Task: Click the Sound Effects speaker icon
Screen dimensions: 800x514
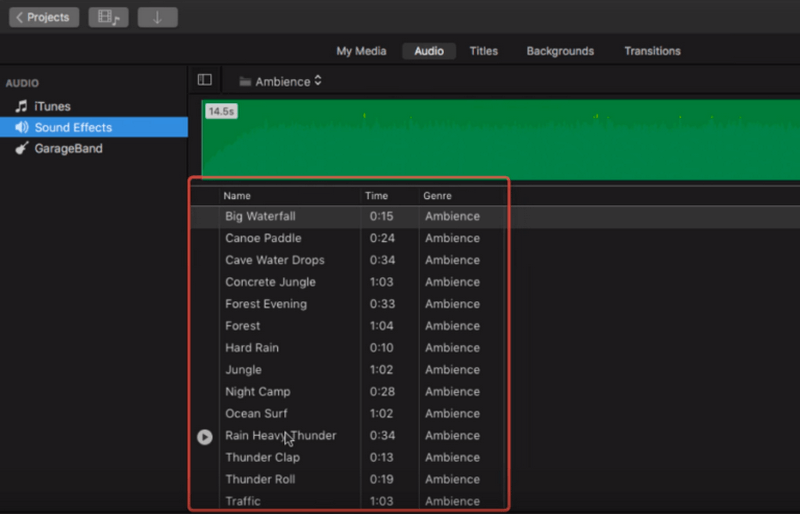Action: (21, 127)
